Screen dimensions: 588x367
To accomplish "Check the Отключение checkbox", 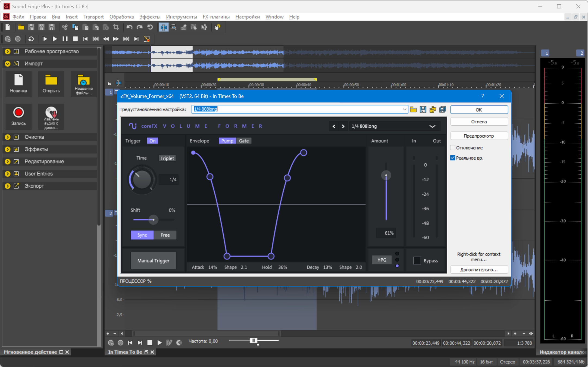I will click(453, 148).
